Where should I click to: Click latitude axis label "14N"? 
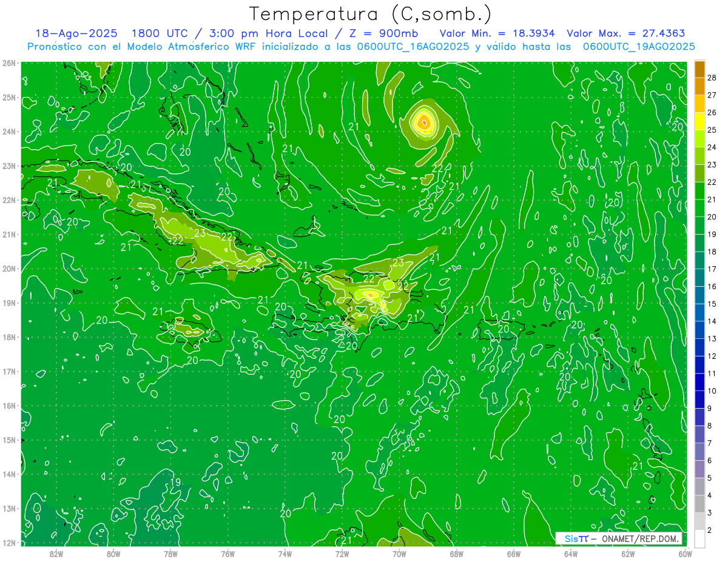click(x=10, y=474)
